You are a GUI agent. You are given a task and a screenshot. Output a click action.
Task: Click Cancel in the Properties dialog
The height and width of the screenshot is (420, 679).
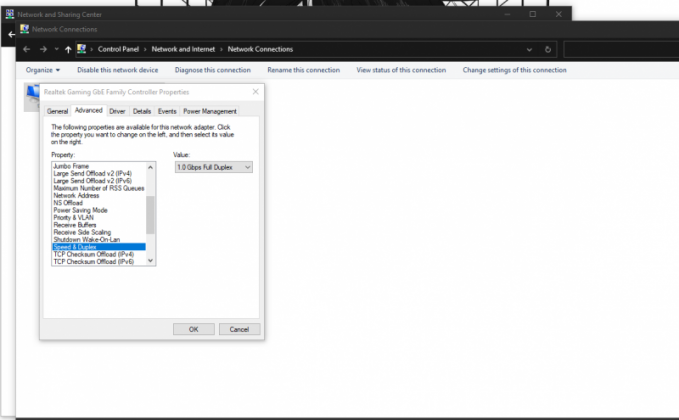239,330
